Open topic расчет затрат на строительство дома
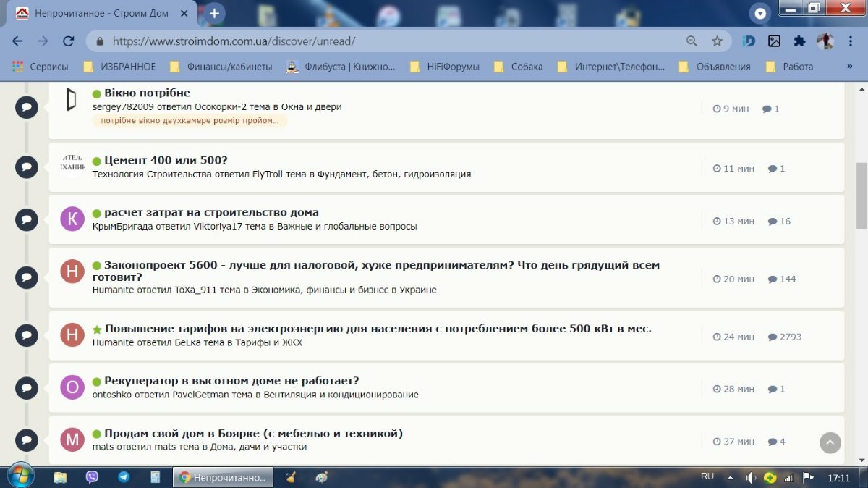 (x=211, y=213)
